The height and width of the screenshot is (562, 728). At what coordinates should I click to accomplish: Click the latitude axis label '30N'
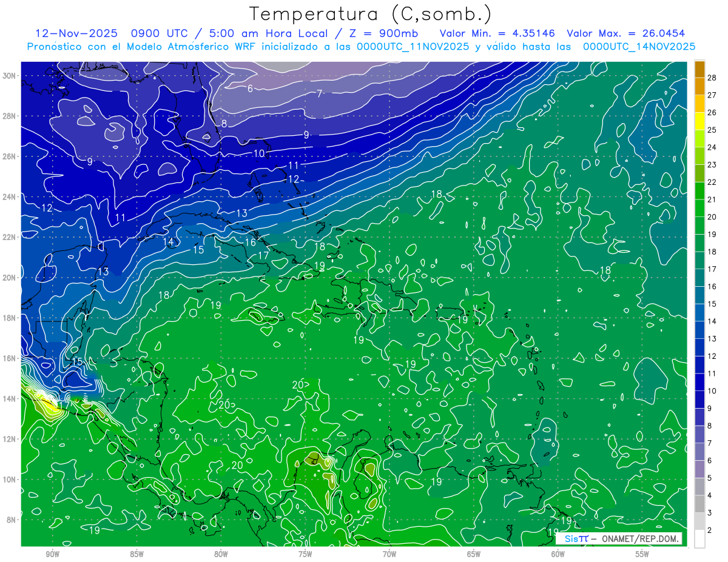point(8,76)
